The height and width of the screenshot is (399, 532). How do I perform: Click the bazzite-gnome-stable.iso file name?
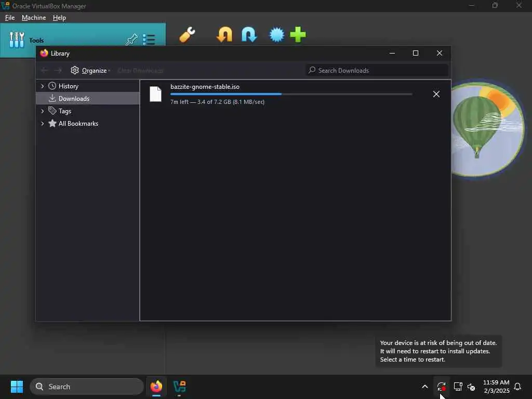tap(205, 87)
